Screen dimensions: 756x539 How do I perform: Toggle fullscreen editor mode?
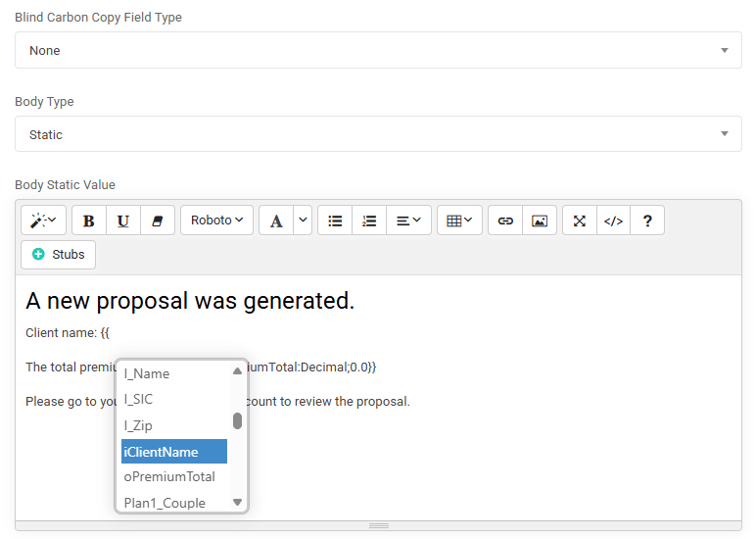580,220
